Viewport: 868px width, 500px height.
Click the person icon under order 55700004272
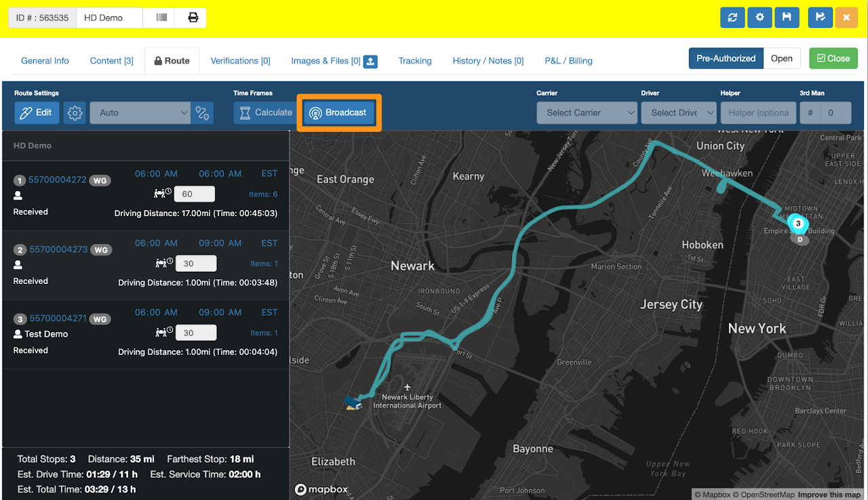18,195
